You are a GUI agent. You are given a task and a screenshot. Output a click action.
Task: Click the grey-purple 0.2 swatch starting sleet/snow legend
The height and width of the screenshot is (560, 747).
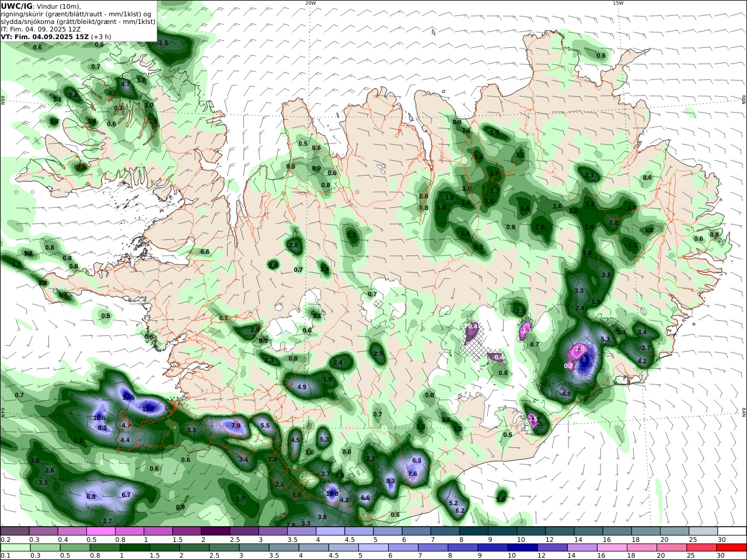pyautogui.click(x=15, y=531)
